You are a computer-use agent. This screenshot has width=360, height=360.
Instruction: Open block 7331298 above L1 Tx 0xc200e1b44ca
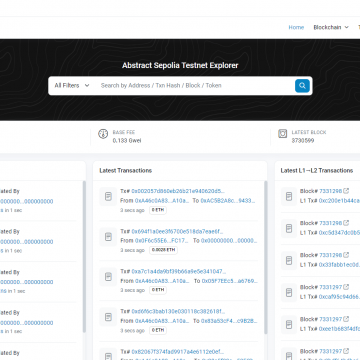pos(331,191)
